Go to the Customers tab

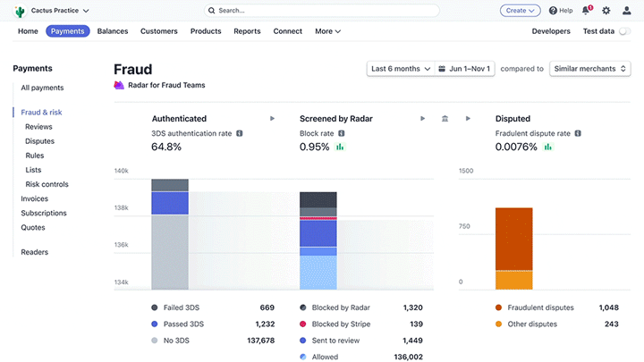[x=159, y=31]
